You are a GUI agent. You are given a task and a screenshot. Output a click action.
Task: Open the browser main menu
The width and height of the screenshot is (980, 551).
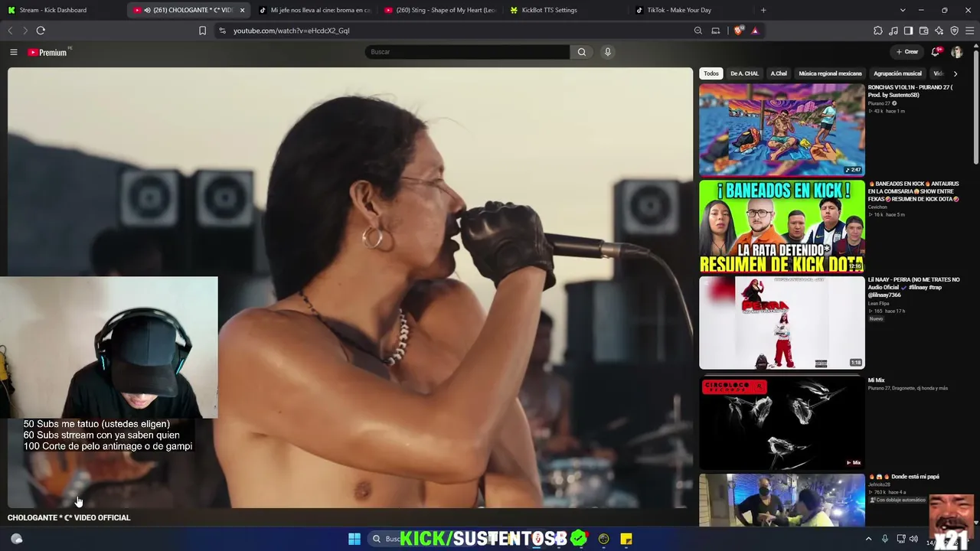pyautogui.click(x=970, y=31)
